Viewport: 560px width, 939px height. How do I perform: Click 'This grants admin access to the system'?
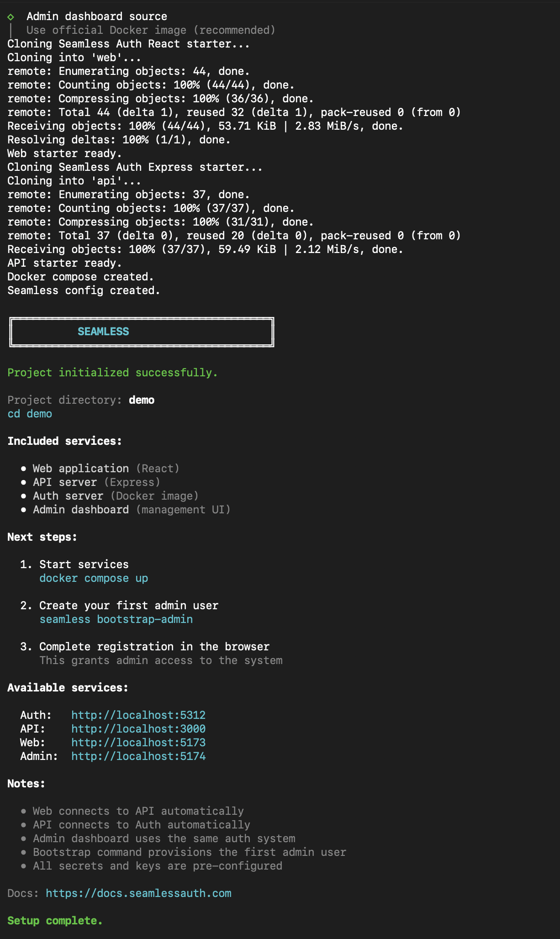[161, 660]
